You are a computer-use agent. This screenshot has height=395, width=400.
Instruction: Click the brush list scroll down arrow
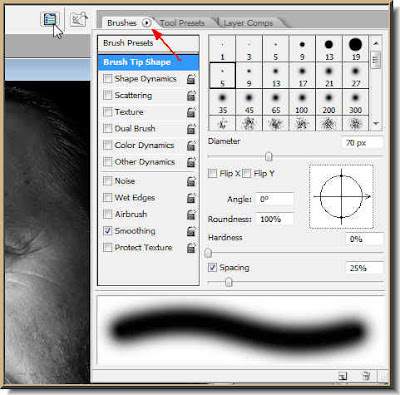coord(376,124)
